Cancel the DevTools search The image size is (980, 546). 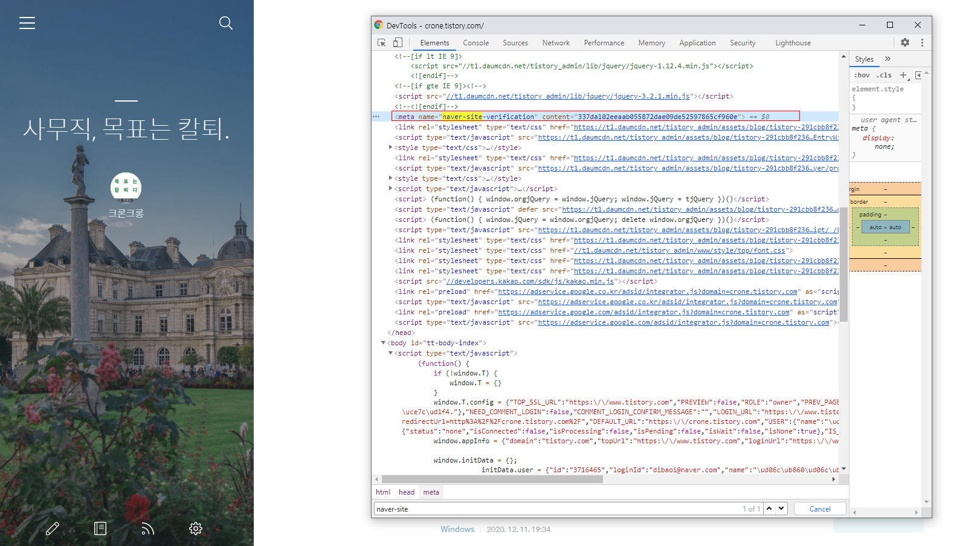tap(820, 509)
